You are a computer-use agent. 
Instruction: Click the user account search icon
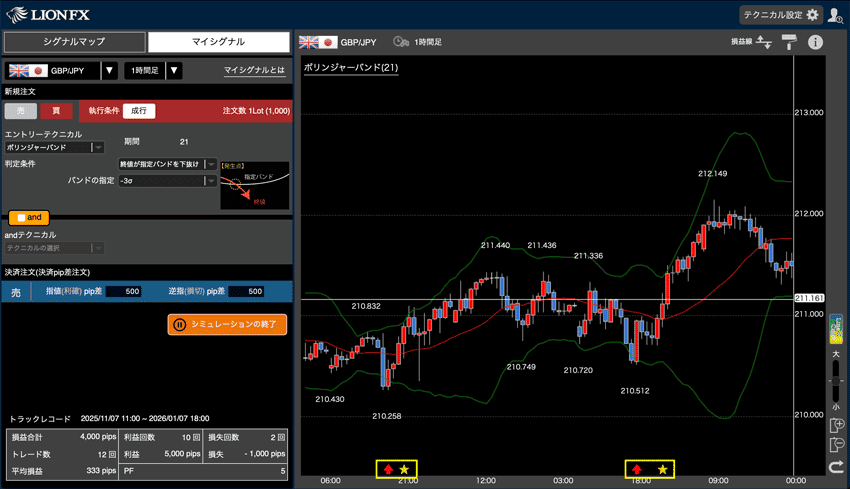(835, 15)
